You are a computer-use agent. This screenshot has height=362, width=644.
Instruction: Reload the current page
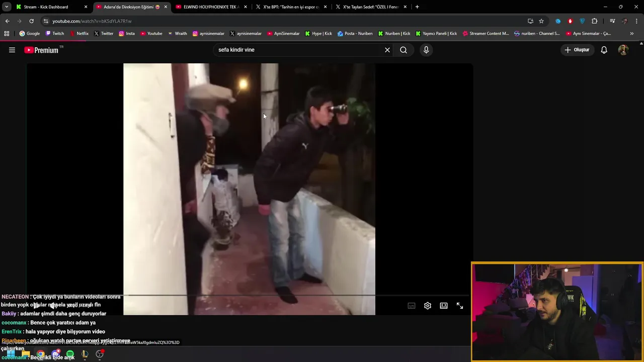(31, 21)
